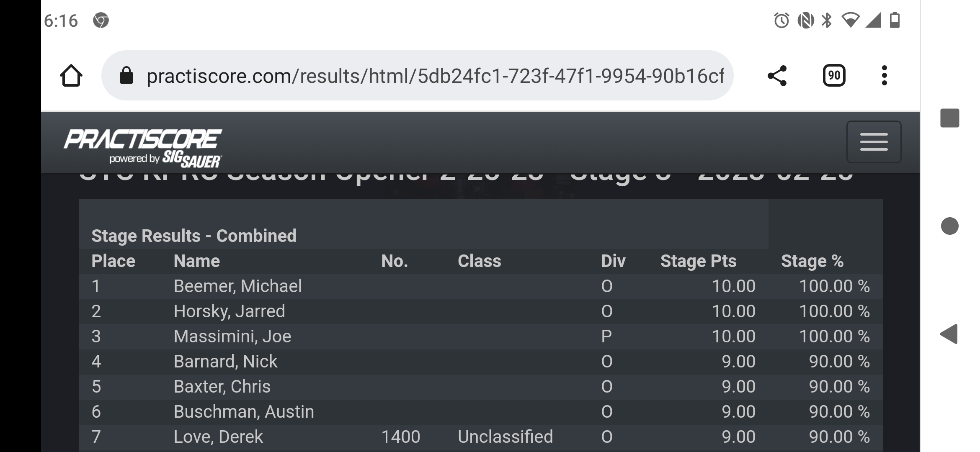980x452 pixels.
Task: Tap the Name column header
Action: point(196,261)
